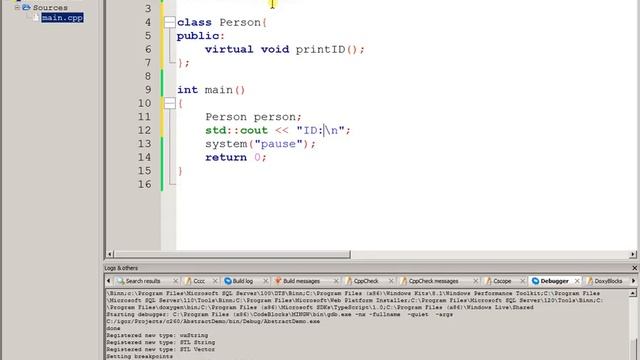640x360 pixels.
Task: Close the CppCheck tab
Action: click(x=391, y=281)
